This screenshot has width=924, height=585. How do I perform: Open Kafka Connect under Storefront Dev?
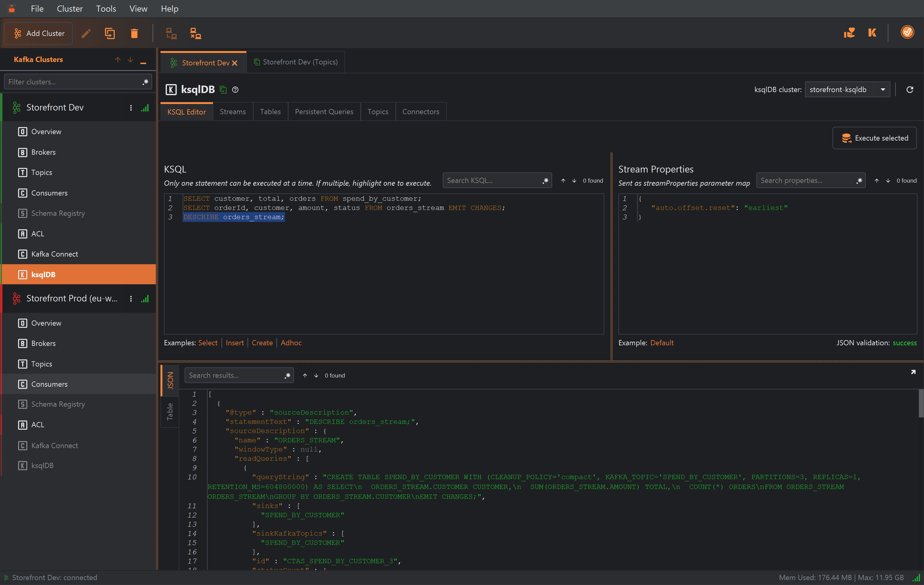(78, 254)
